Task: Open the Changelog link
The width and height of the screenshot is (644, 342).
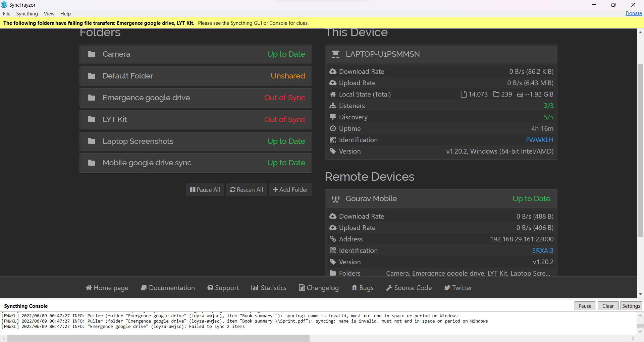Action: pos(319,288)
